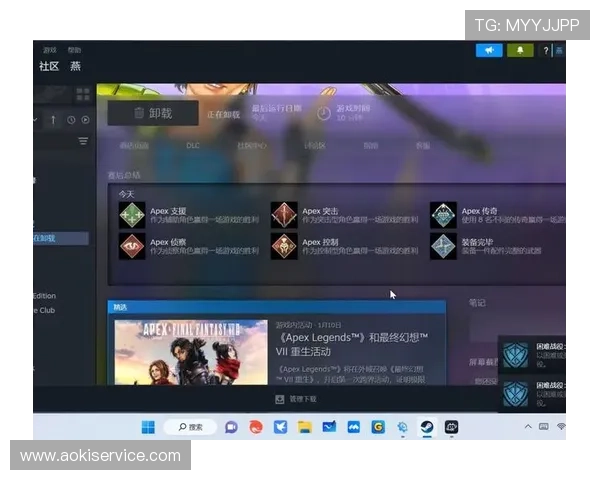Click the Apex 支援 achievement icon
This screenshot has height=480, width=600.
[x=132, y=215]
